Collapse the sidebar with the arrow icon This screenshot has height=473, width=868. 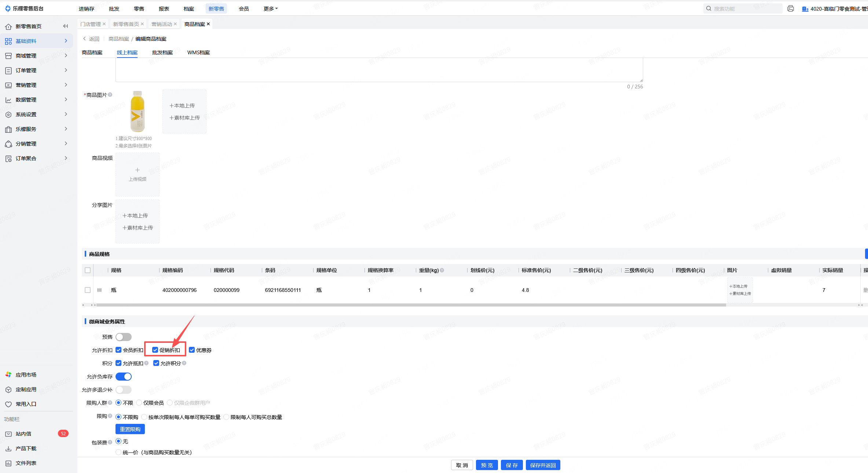click(65, 26)
